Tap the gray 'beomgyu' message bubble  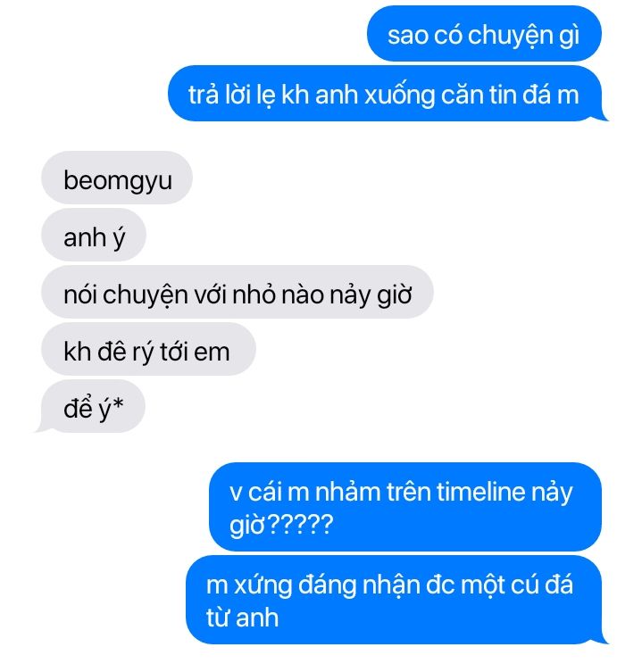tap(117, 178)
